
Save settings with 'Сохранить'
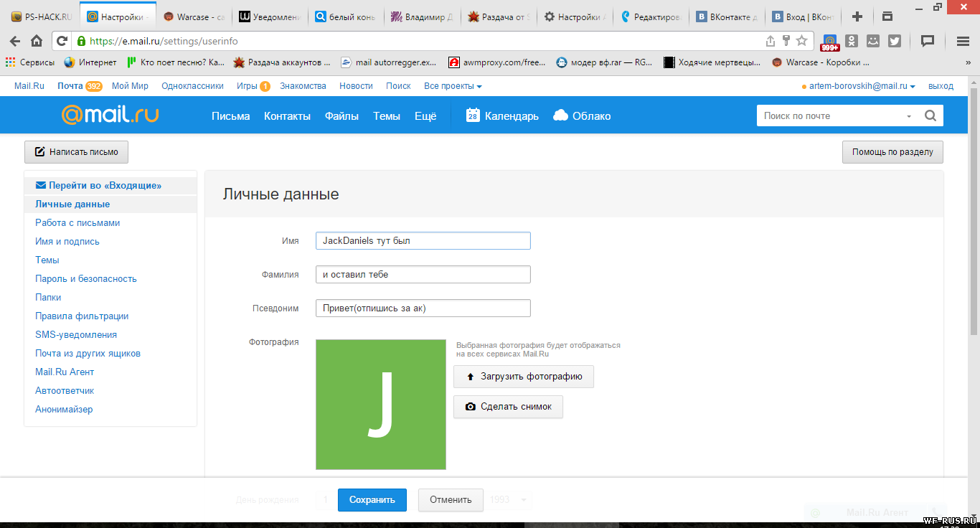pos(372,500)
